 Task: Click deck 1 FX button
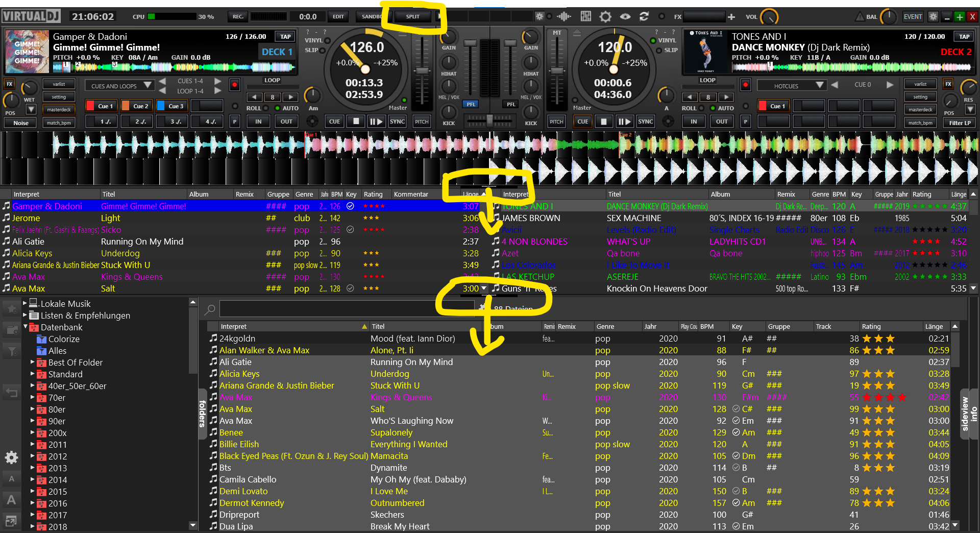[x=9, y=84]
